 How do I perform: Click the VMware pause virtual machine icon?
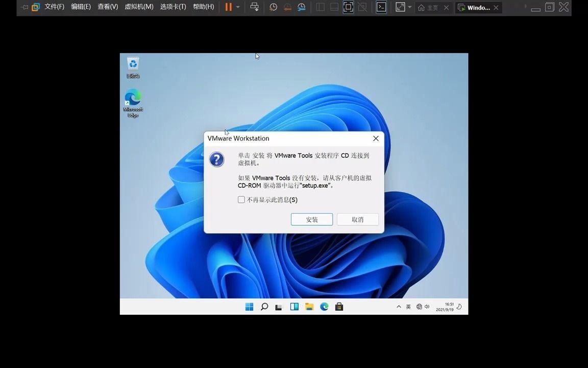(x=228, y=7)
